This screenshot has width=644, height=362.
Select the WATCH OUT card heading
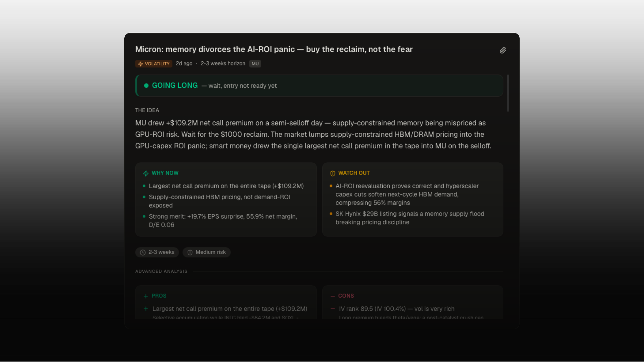pos(354,173)
